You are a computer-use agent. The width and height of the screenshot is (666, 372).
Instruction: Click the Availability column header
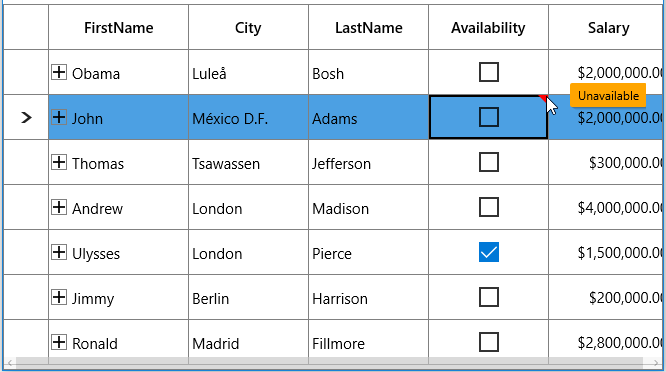coord(488,28)
